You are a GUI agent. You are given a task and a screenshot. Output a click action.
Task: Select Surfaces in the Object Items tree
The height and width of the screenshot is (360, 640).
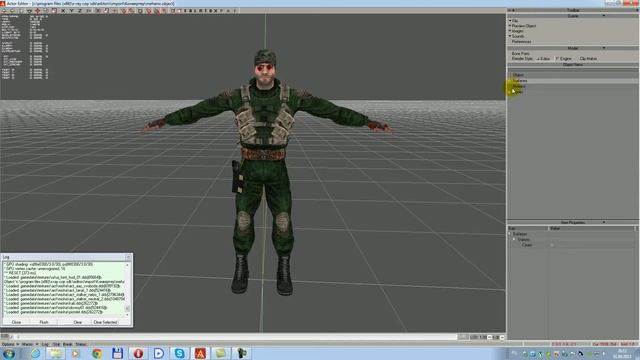coord(520,81)
